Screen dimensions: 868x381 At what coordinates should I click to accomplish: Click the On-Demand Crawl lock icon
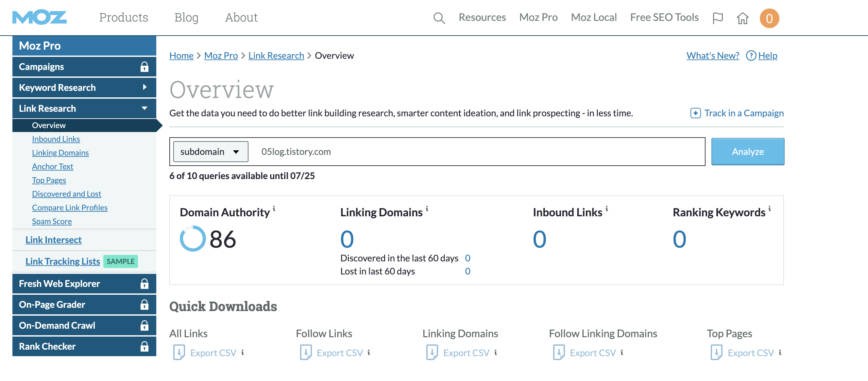(144, 325)
